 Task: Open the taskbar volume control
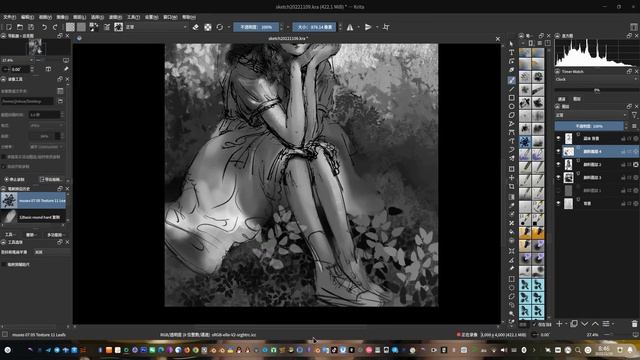[x=504, y=350]
